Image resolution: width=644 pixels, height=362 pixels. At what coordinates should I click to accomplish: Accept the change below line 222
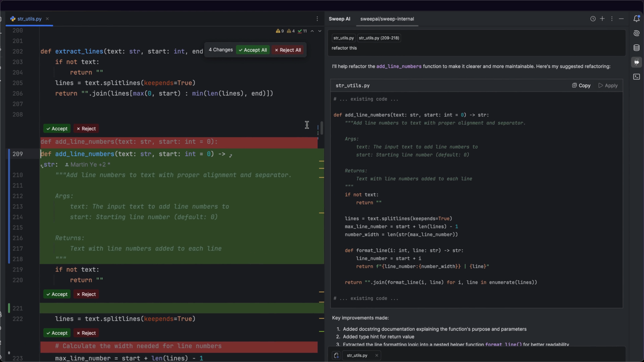[57, 333]
